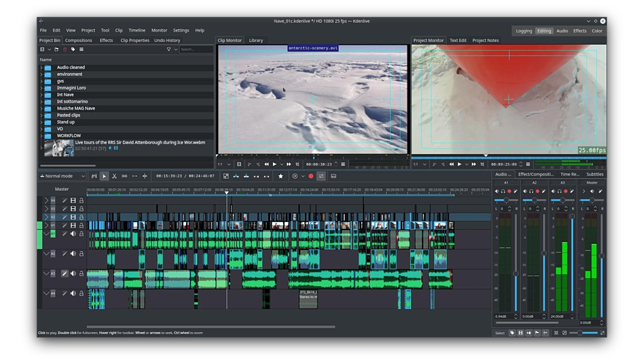Viewport: 644px width, 362px height.
Task: Arm record on the A3 mixer channel
Action: click(x=566, y=191)
